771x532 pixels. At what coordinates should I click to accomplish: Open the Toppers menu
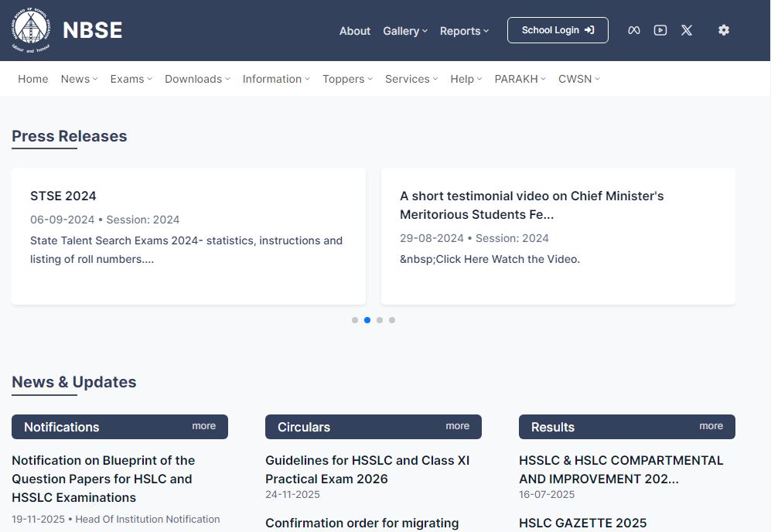347,79
